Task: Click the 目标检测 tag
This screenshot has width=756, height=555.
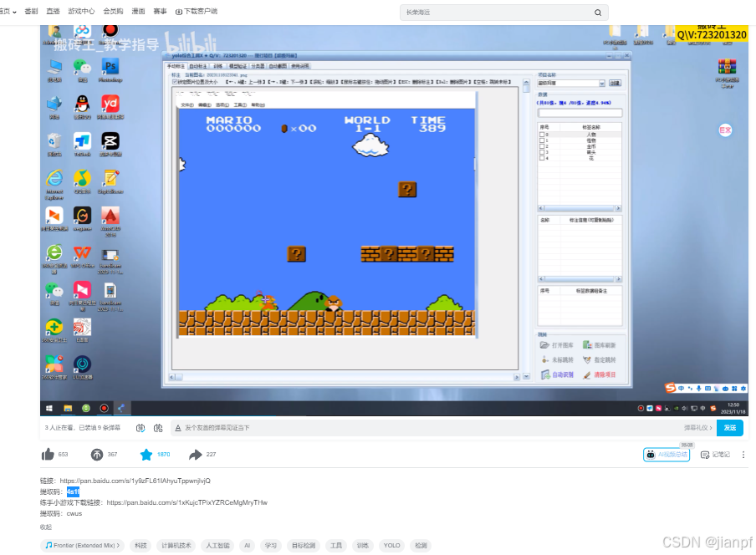Action: [x=304, y=545]
